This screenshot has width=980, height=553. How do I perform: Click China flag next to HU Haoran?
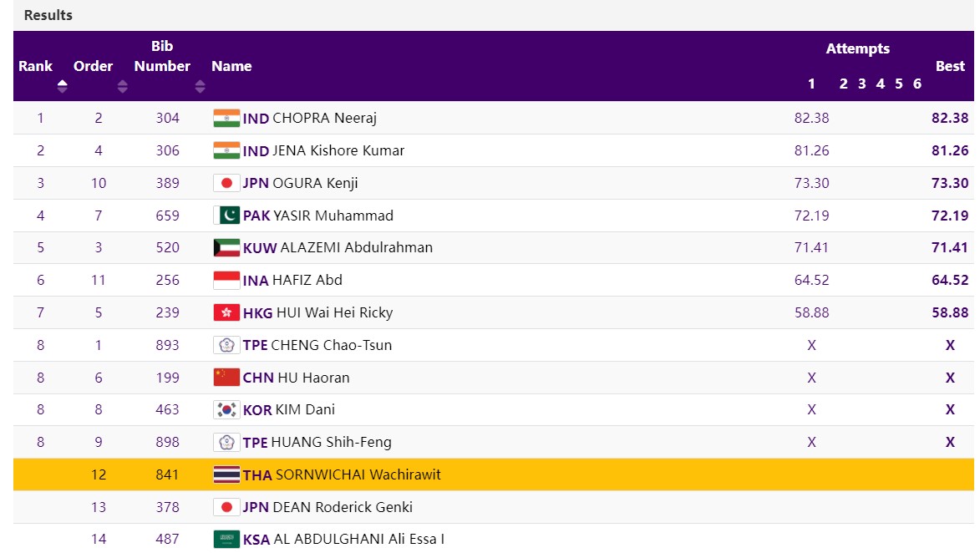coord(226,378)
